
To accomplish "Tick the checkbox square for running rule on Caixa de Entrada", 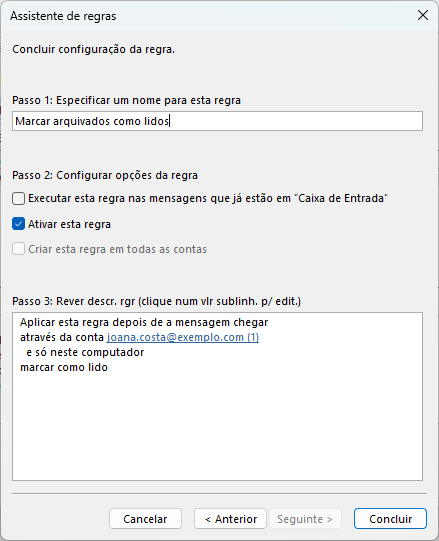I will (x=19, y=199).
